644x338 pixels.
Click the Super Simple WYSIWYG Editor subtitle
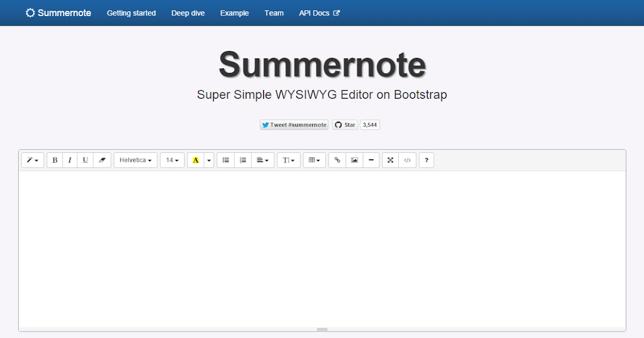322,95
